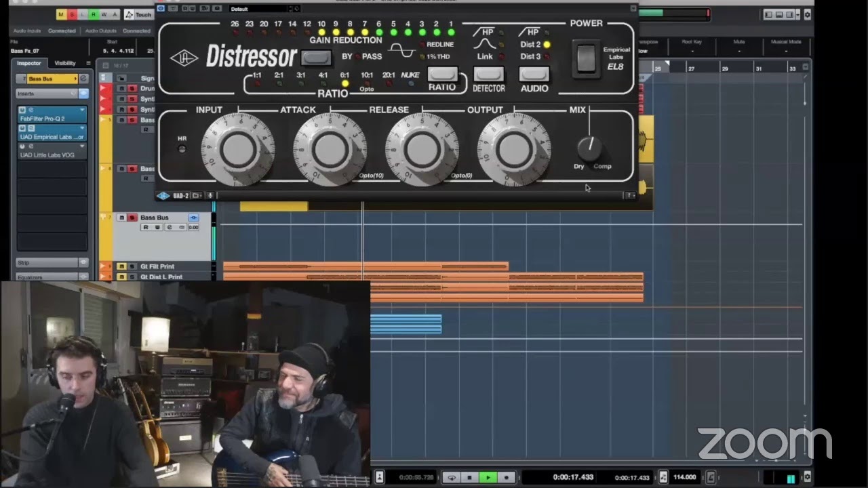
Task: Mute the Gt Filt Print track
Action: 121,266
